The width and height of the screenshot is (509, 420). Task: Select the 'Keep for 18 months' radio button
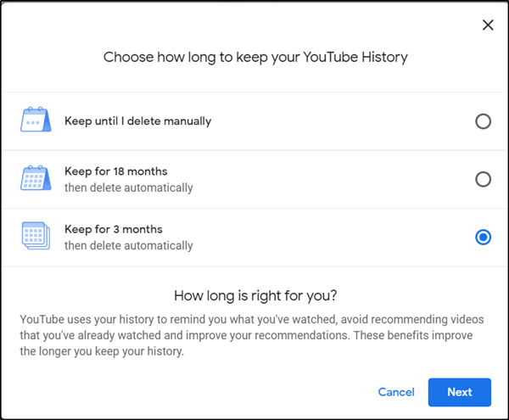(x=483, y=179)
